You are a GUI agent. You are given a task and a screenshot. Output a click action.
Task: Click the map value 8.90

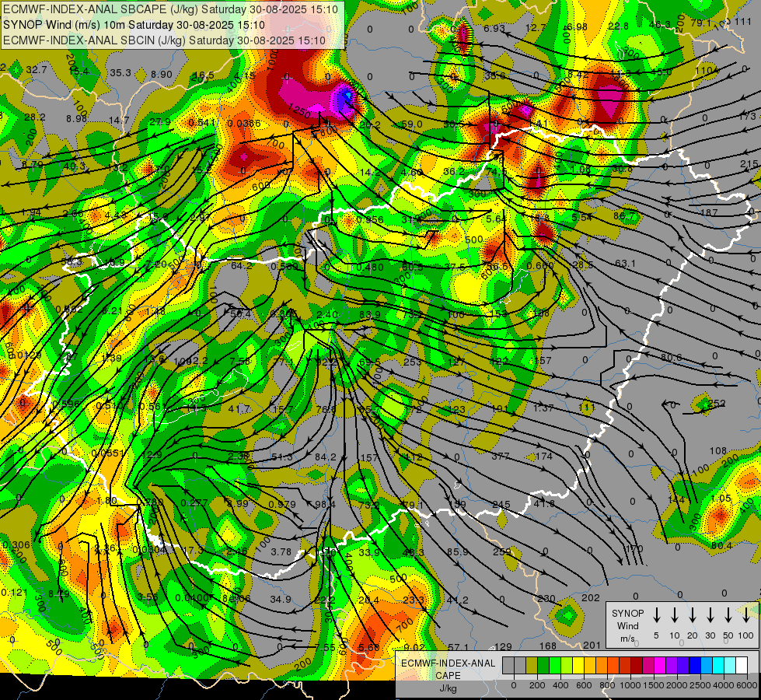(162, 75)
